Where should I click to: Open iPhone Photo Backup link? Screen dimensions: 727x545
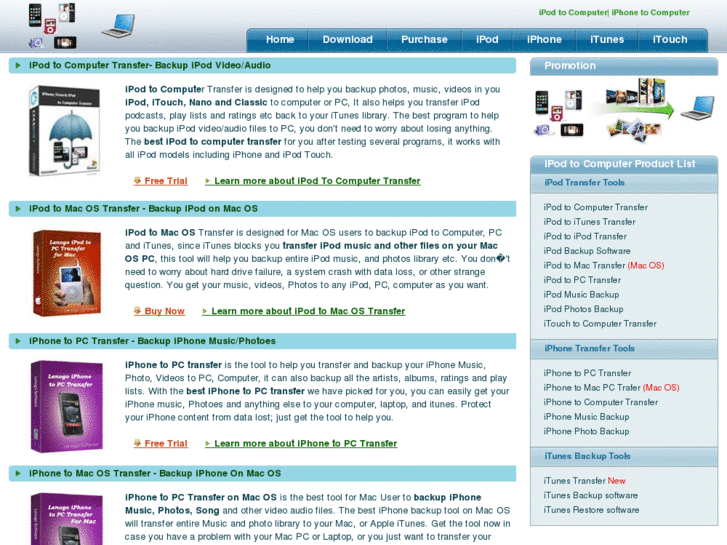click(586, 431)
